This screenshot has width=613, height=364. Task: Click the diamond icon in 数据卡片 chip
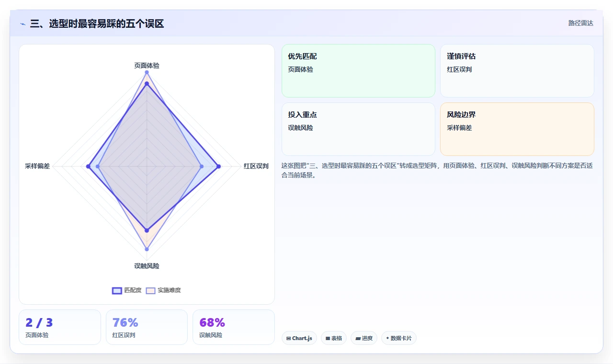(387, 338)
